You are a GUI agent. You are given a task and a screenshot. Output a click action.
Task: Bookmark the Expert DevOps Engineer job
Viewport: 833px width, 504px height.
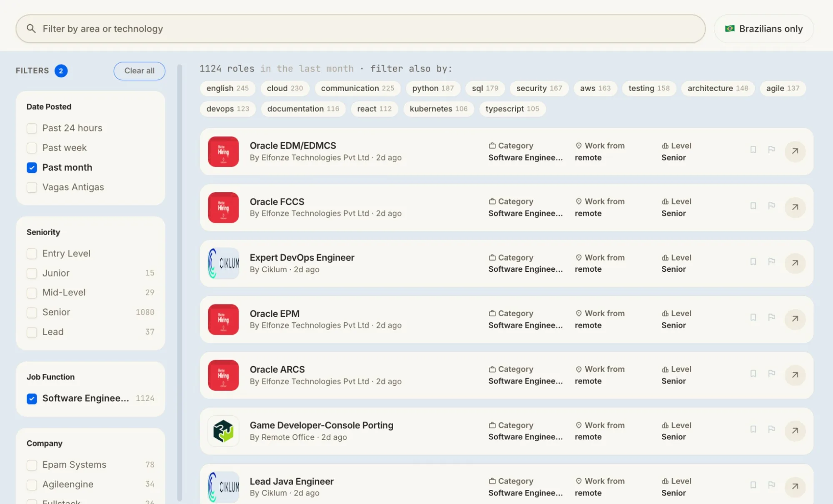click(x=753, y=262)
